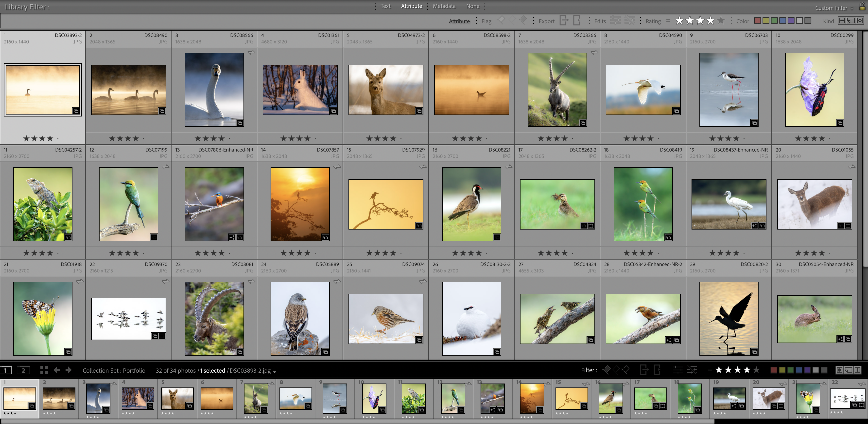Viewport: 868px width, 424px height.
Task: Expand the DSC03893-2.jpg source path menu
Action: pyautogui.click(x=275, y=371)
